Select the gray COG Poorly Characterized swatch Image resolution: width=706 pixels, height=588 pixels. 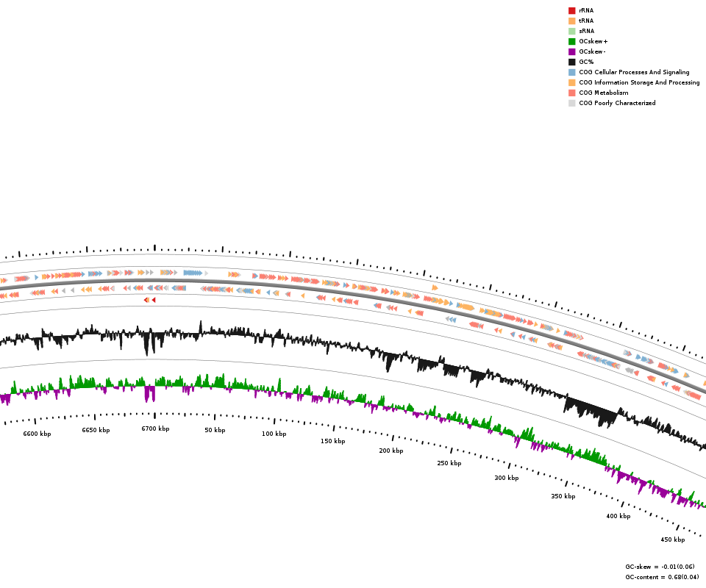click(x=571, y=104)
